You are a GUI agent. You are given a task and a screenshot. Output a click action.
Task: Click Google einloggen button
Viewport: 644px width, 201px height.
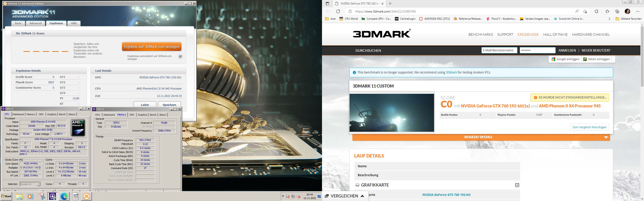click(x=565, y=59)
